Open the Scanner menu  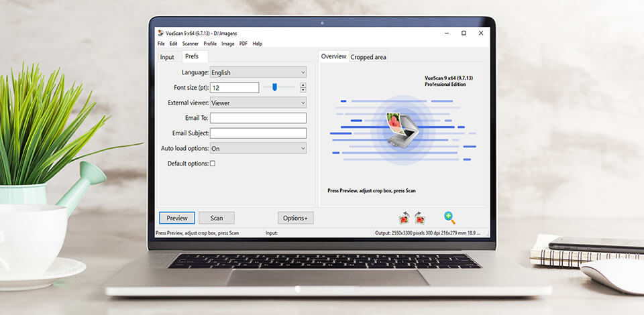[191, 44]
